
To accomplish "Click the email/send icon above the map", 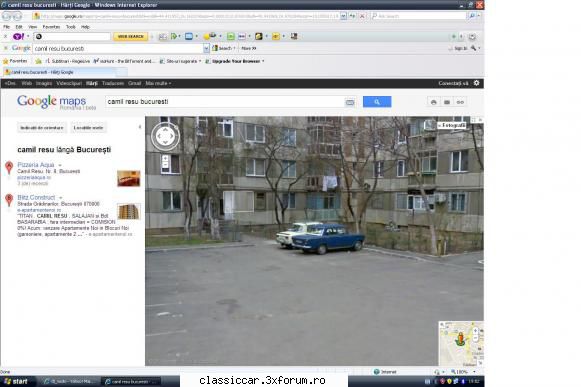I will pyautogui.click(x=447, y=102).
